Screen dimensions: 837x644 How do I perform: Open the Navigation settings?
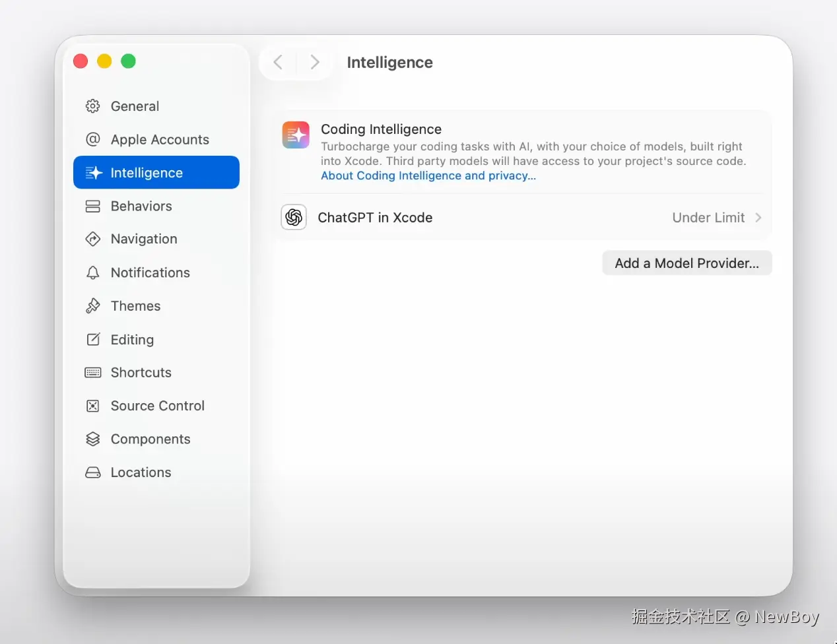click(x=156, y=239)
